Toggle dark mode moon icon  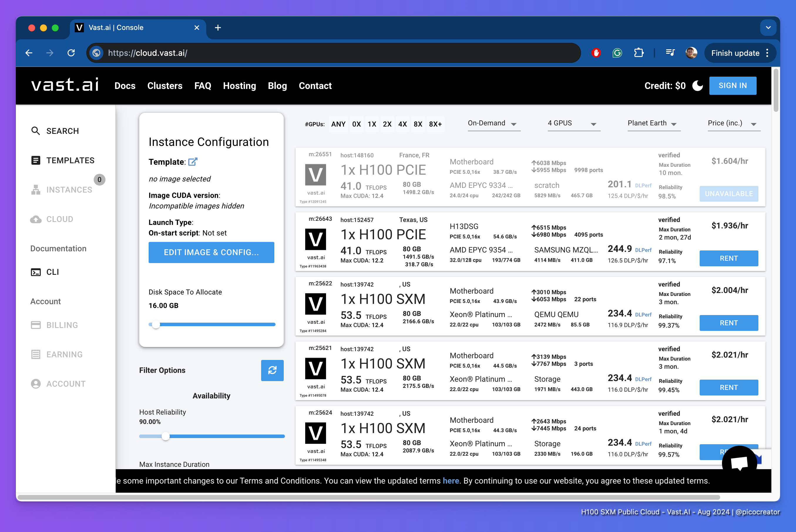(697, 85)
